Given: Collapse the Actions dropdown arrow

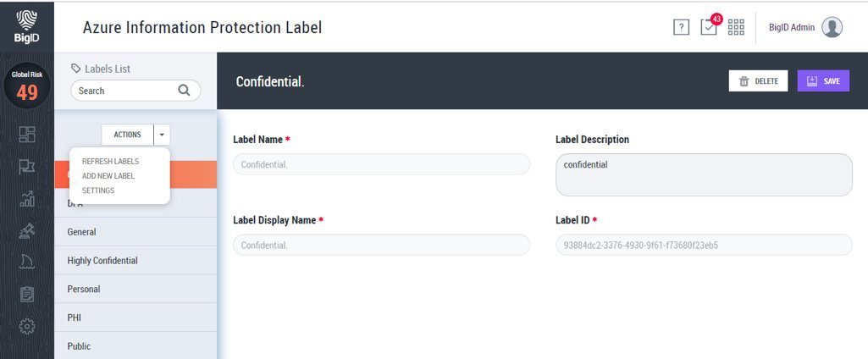Looking at the screenshot, I should (x=162, y=135).
